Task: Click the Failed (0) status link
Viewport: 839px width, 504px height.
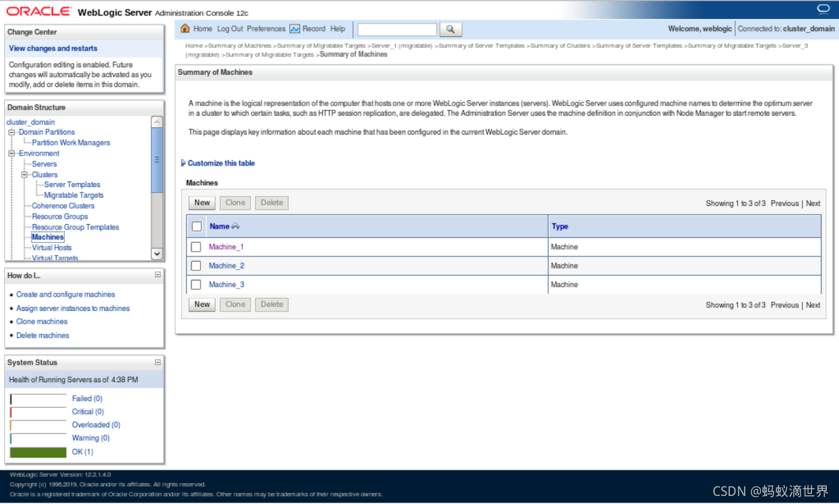Action: [87, 398]
